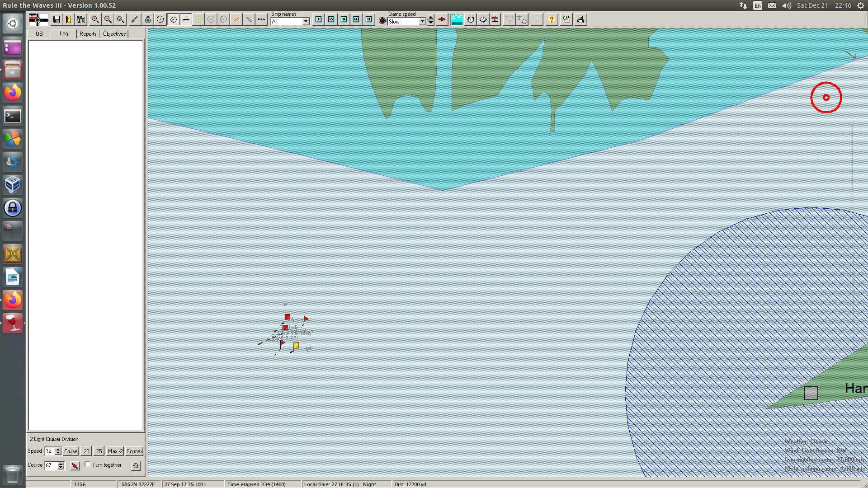The width and height of the screenshot is (868, 488).
Task: Increase game speed with the up arrow
Action: point(431,18)
